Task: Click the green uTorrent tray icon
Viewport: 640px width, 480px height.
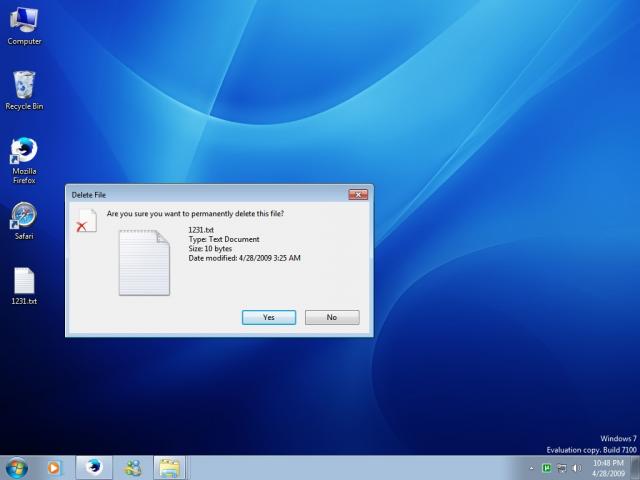Action: pos(547,467)
